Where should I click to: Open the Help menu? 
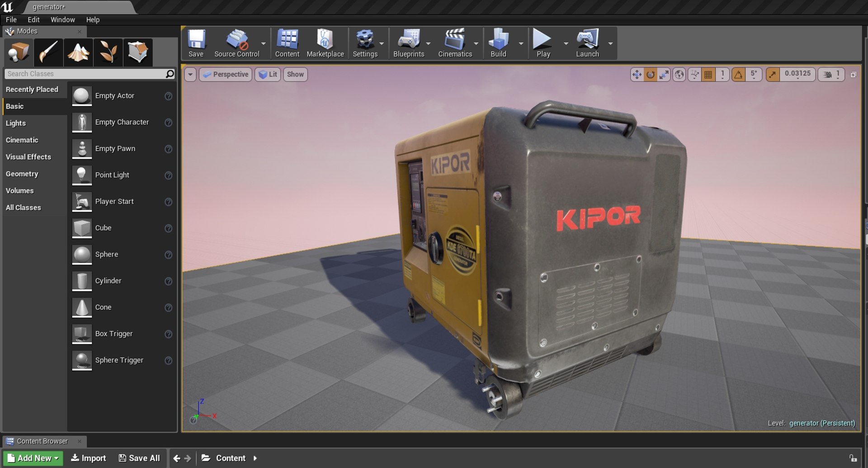pos(93,19)
